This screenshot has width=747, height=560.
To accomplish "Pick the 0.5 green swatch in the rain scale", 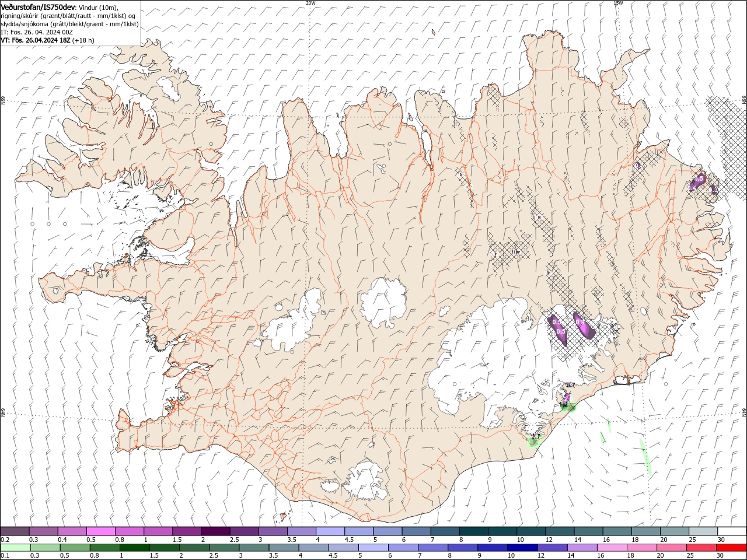I will (x=75, y=548).
